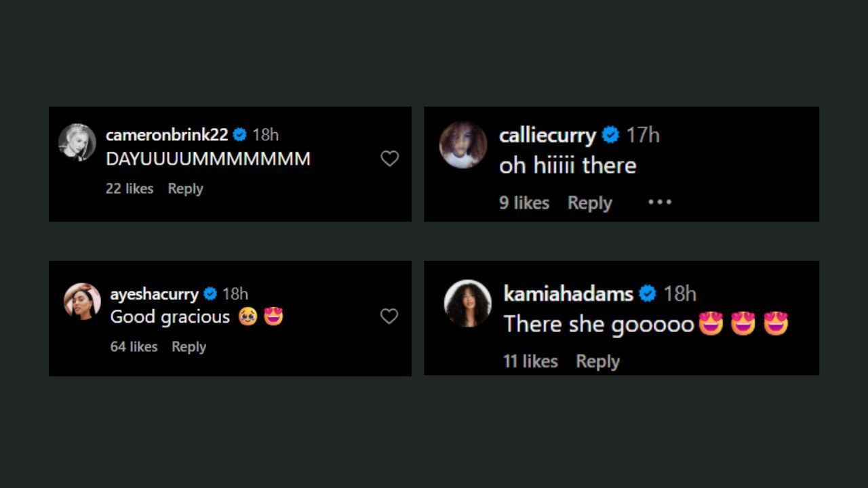Click calliecurry's verified badge
Viewport: 868px width, 488px height.
pyautogui.click(x=610, y=135)
